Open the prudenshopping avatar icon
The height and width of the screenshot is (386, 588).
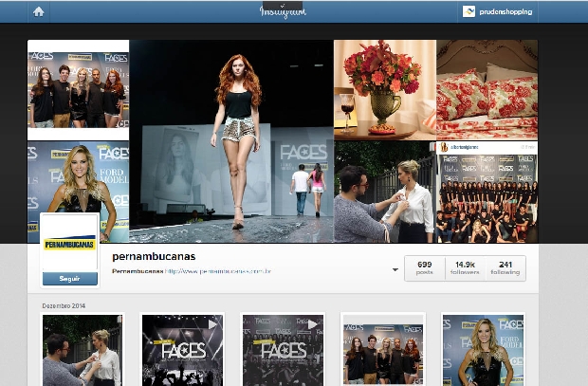click(469, 11)
